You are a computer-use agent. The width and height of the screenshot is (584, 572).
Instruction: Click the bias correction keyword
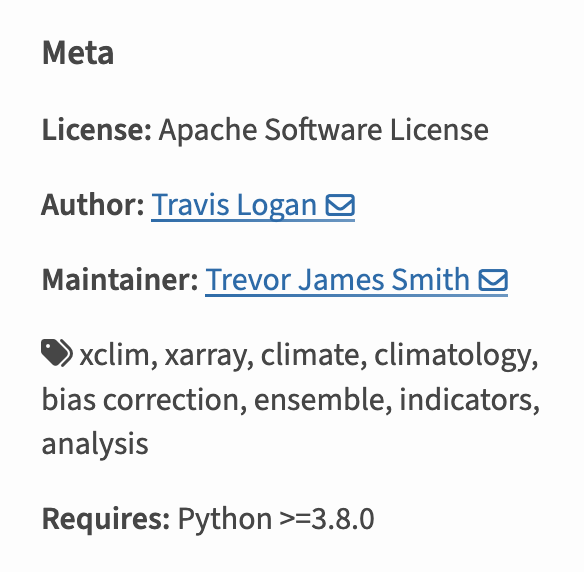pyautogui.click(x=140, y=400)
